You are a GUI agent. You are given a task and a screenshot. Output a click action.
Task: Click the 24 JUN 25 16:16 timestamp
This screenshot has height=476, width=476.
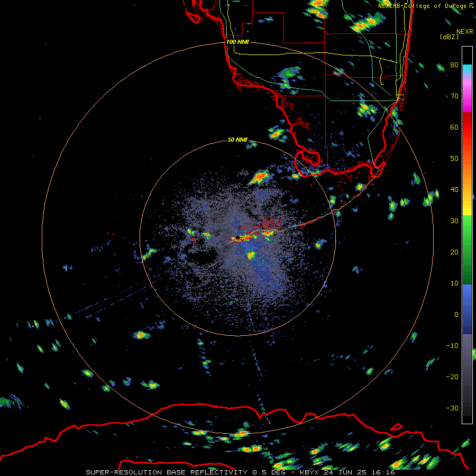360,472
